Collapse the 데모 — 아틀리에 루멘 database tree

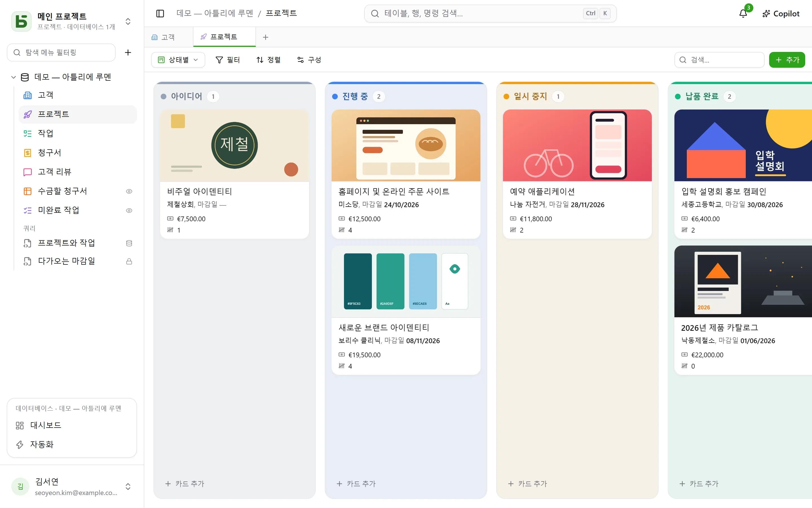(x=14, y=77)
